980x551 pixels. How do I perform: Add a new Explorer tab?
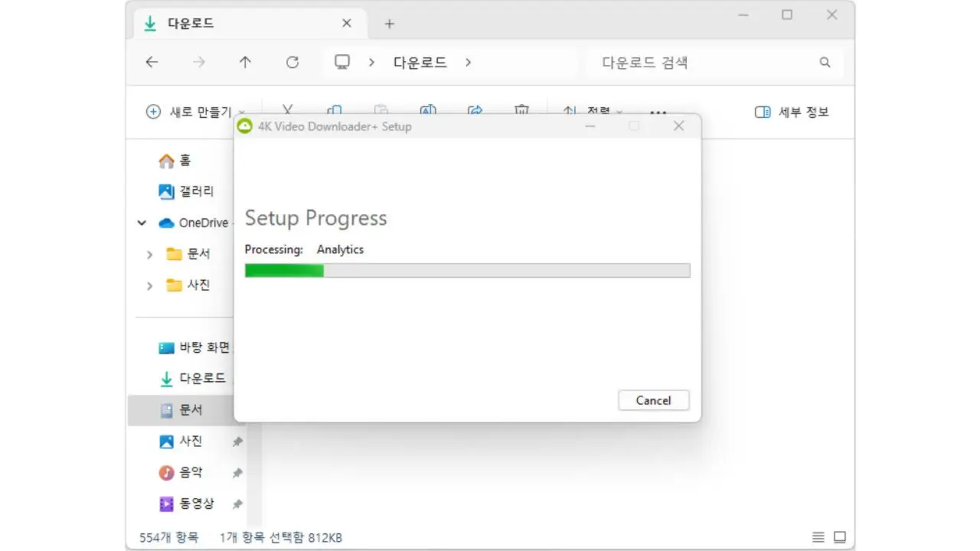coord(389,24)
